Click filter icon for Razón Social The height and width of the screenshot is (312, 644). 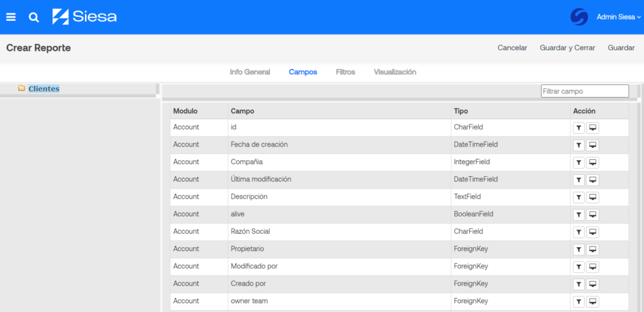tap(579, 232)
